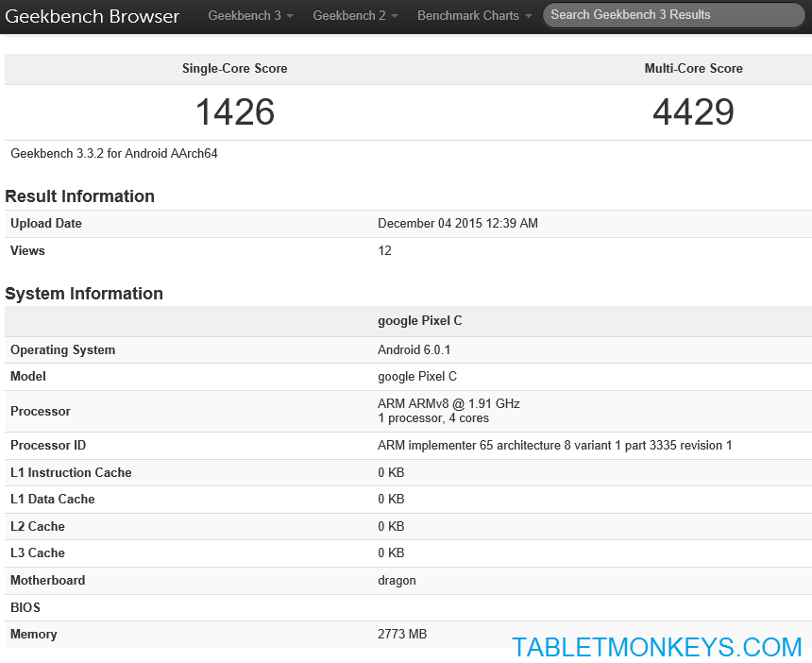Screen dimensions: 812x663
Task: Select ARM ARMv8 @ 1.91 GHz text
Action: point(448,403)
